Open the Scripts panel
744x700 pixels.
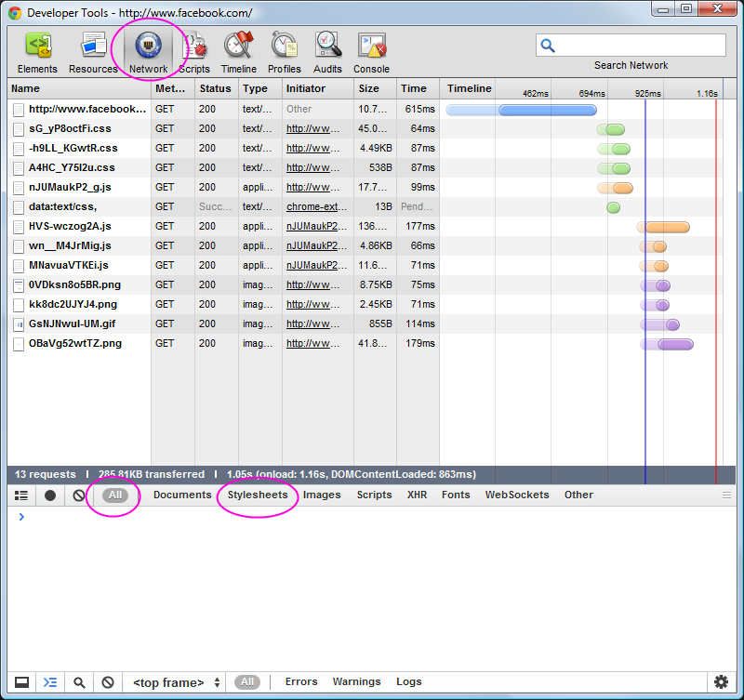point(194,53)
